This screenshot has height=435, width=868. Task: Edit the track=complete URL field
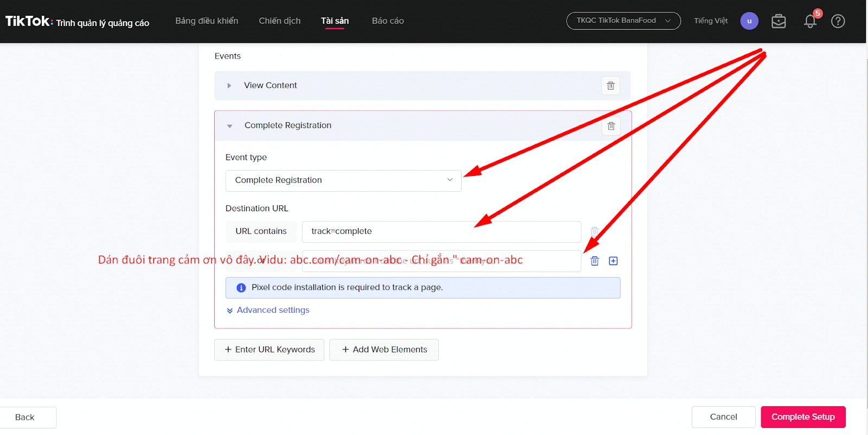click(x=442, y=231)
